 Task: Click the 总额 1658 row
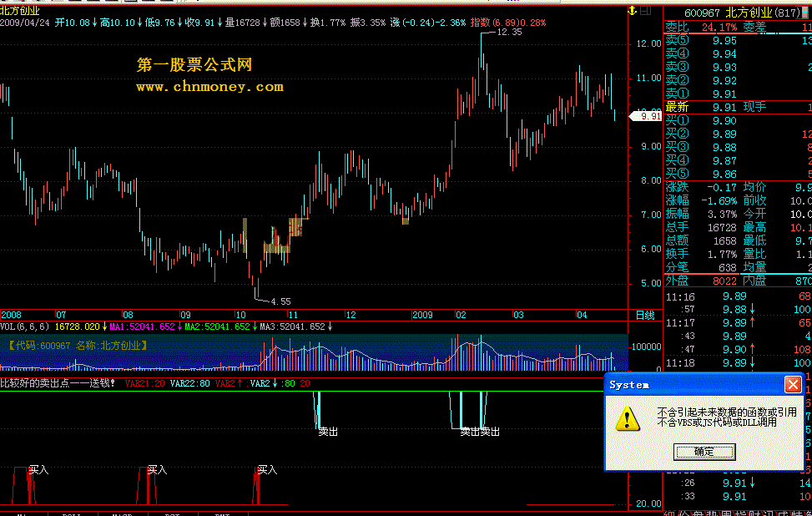(701, 241)
